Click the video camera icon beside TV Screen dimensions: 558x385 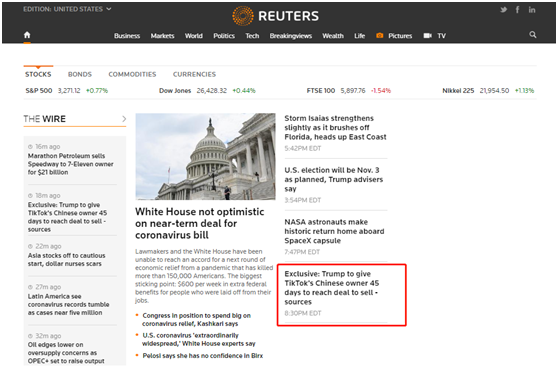pyautogui.click(x=427, y=36)
